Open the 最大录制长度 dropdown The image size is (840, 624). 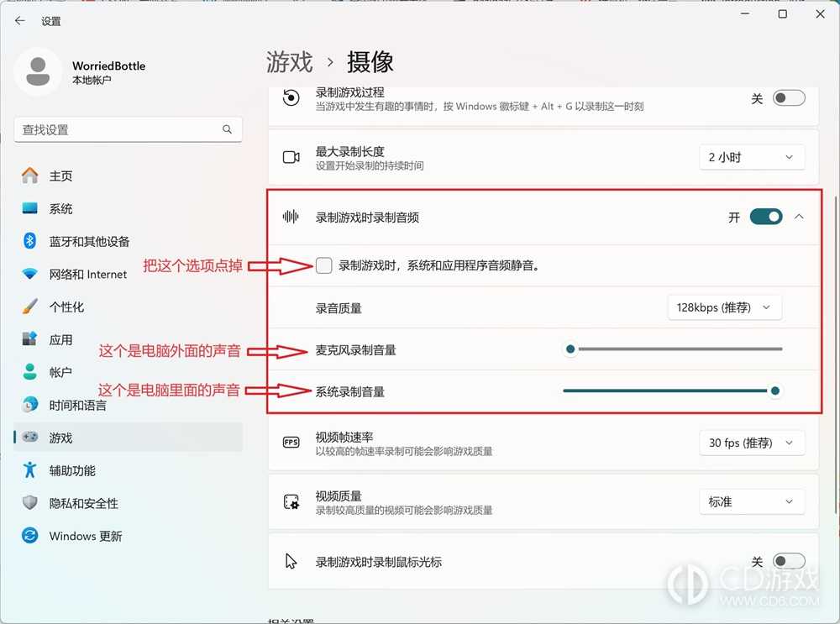click(x=751, y=157)
